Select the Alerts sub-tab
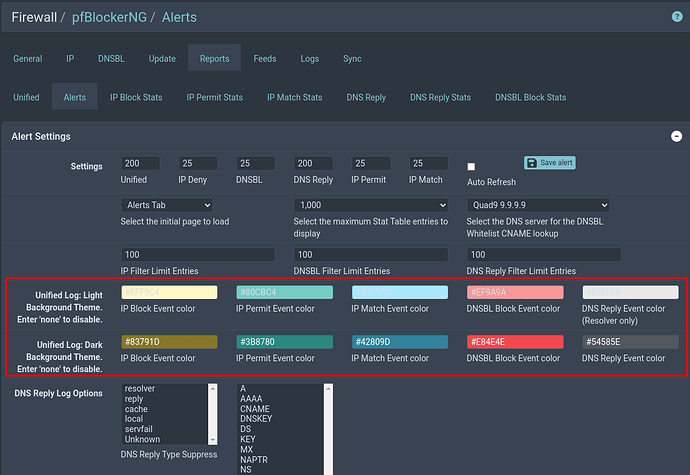Viewport: 690px width, 475px height. [74, 97]
